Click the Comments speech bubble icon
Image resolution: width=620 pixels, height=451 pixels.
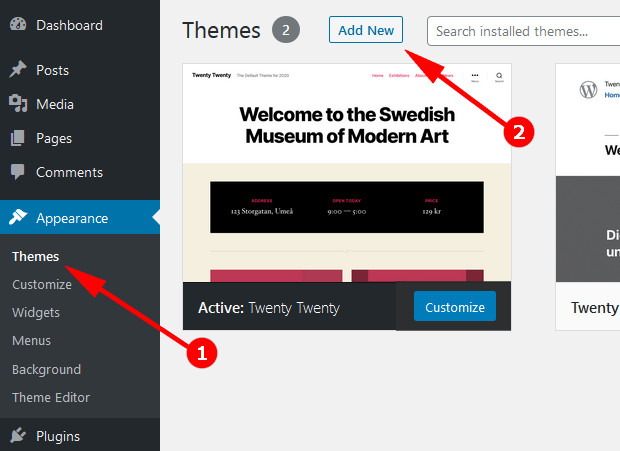pos(18,172)
